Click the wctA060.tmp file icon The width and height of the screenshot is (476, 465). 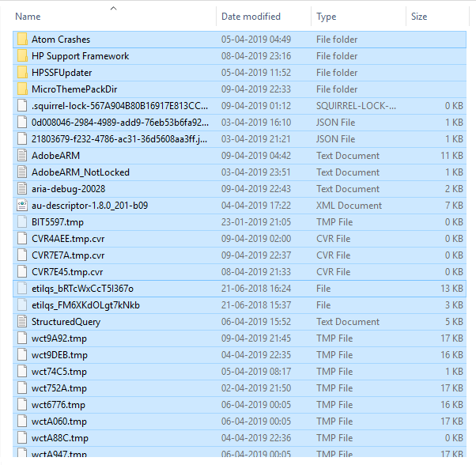(22, 422)
